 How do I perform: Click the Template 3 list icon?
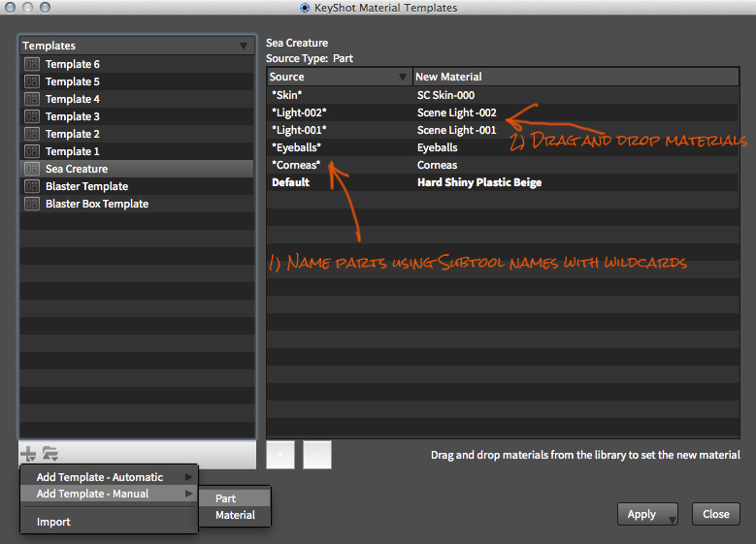32,116
